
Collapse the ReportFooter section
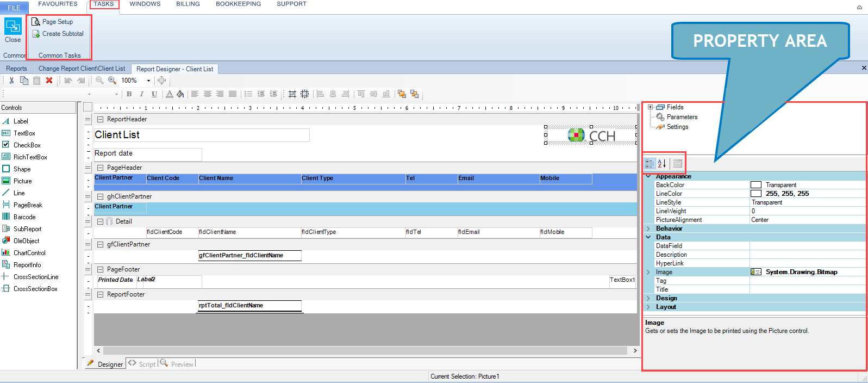click(x=100, y=294)
